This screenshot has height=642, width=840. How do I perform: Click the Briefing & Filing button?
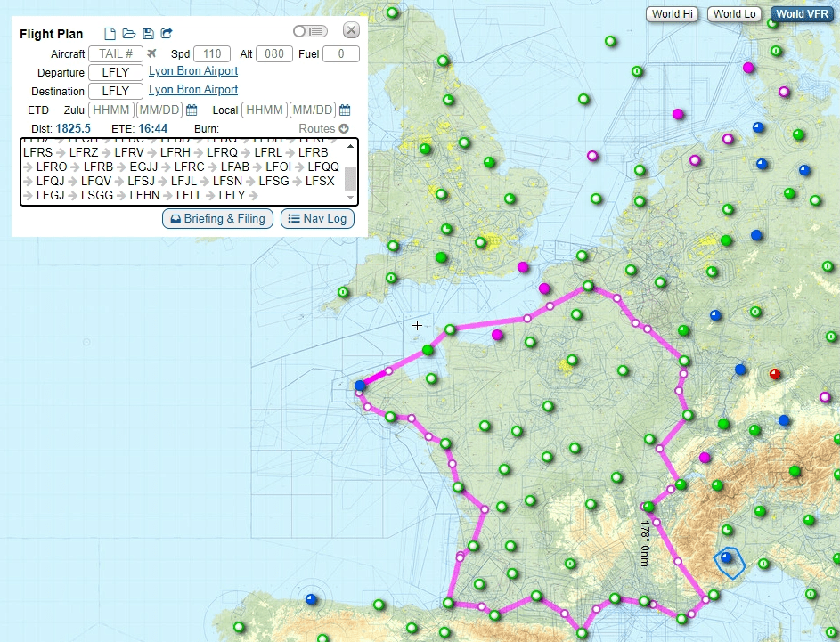(x=217, y=219)
